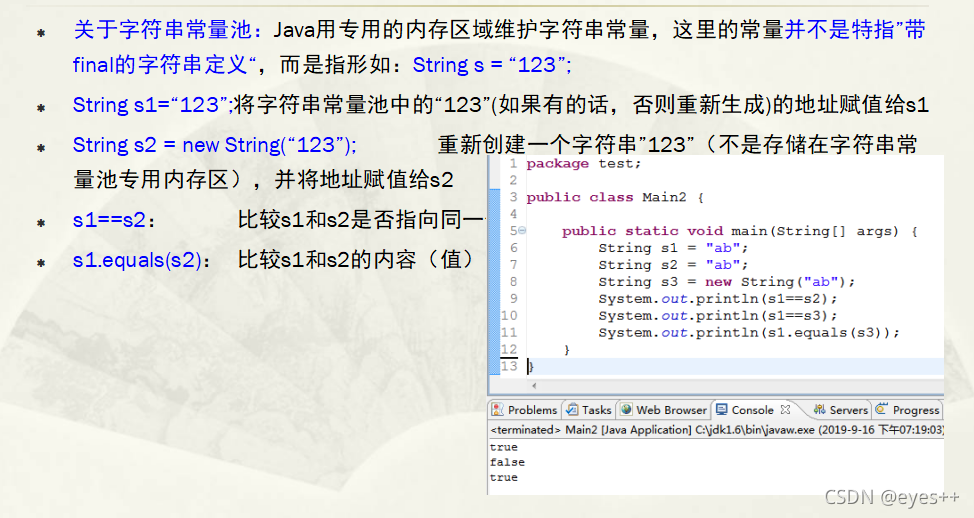Switch to the Problems tab
This screenshot has height=518, width=974.
[x=525, y=410]
